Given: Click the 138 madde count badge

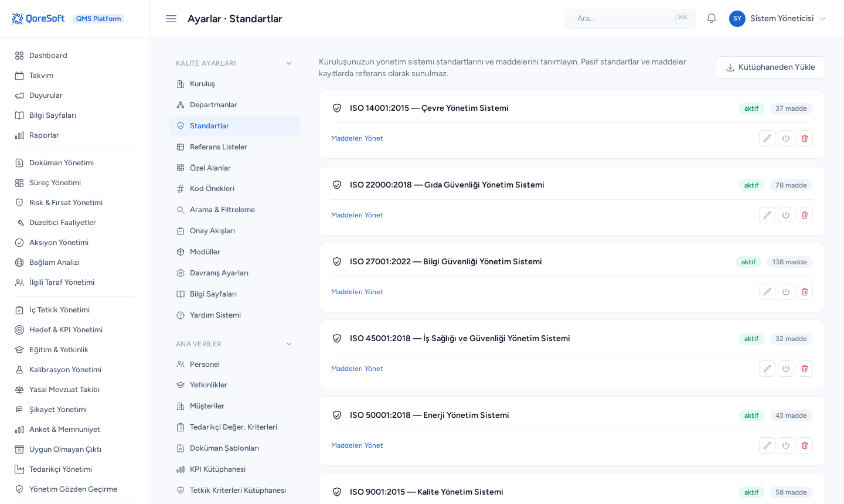Looking at the screenshot, I should pos(789,262).
